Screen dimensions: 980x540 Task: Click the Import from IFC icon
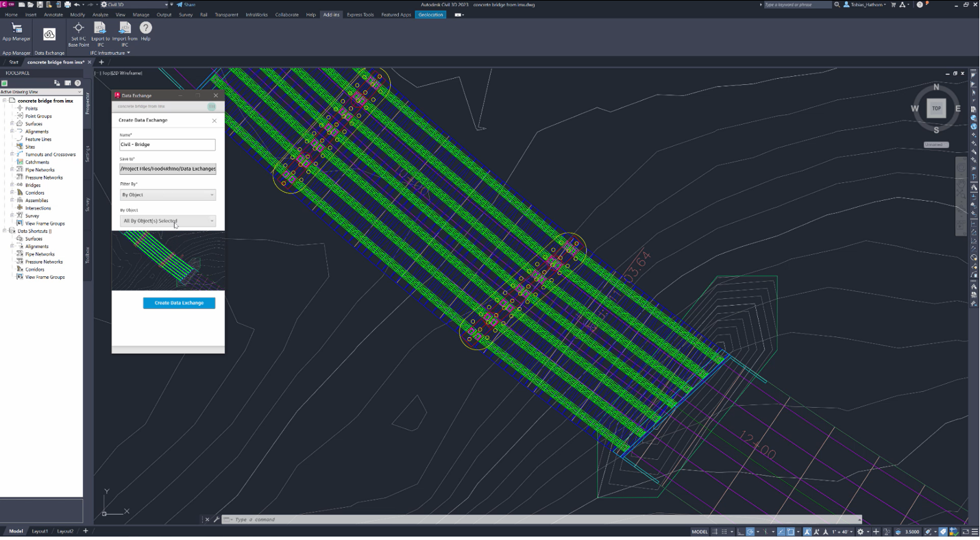coord(124,28)
